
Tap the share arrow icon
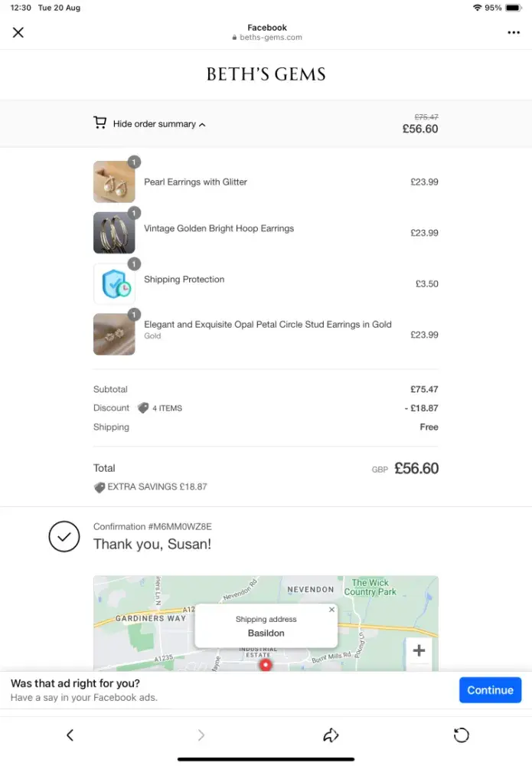coord(331,735)
